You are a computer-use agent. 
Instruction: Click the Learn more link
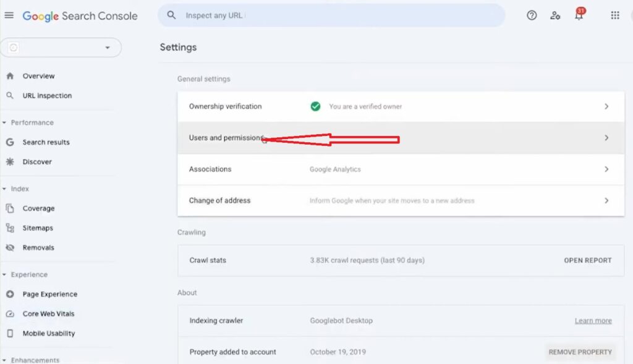[x=593, y=320]
